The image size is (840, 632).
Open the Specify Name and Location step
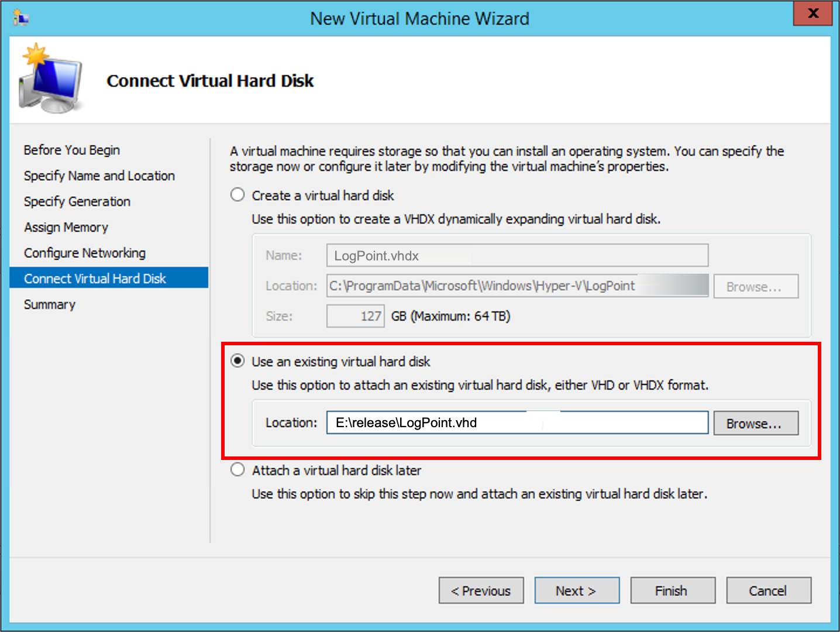point(99,176)
